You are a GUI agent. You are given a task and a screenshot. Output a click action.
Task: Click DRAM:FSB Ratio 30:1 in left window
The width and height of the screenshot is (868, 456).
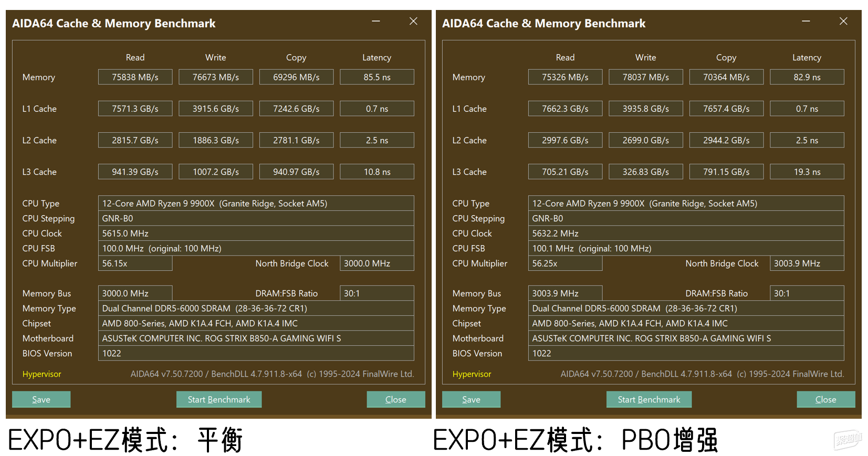point(377,293)
